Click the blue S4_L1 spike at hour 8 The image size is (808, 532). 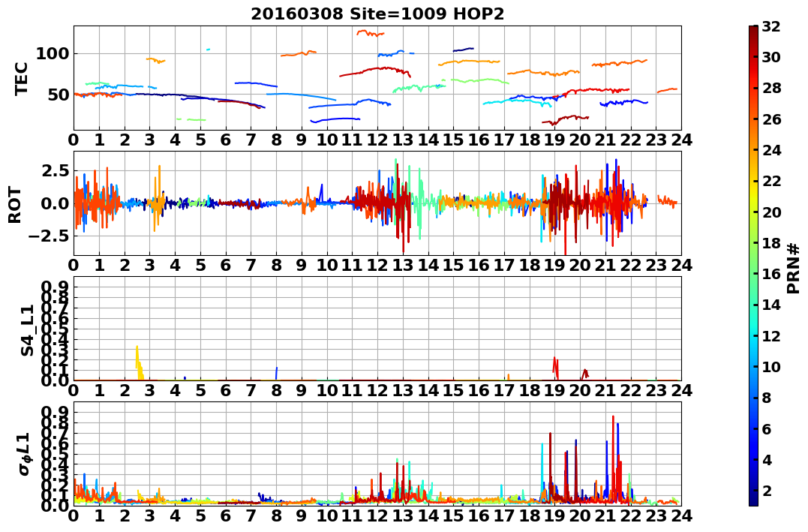tap(277, 373)
